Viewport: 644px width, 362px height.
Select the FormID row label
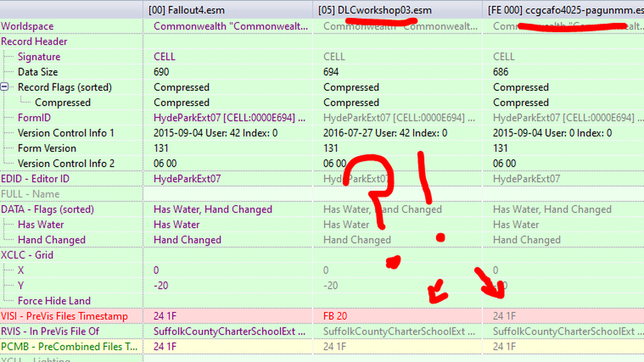pos(34,118)
